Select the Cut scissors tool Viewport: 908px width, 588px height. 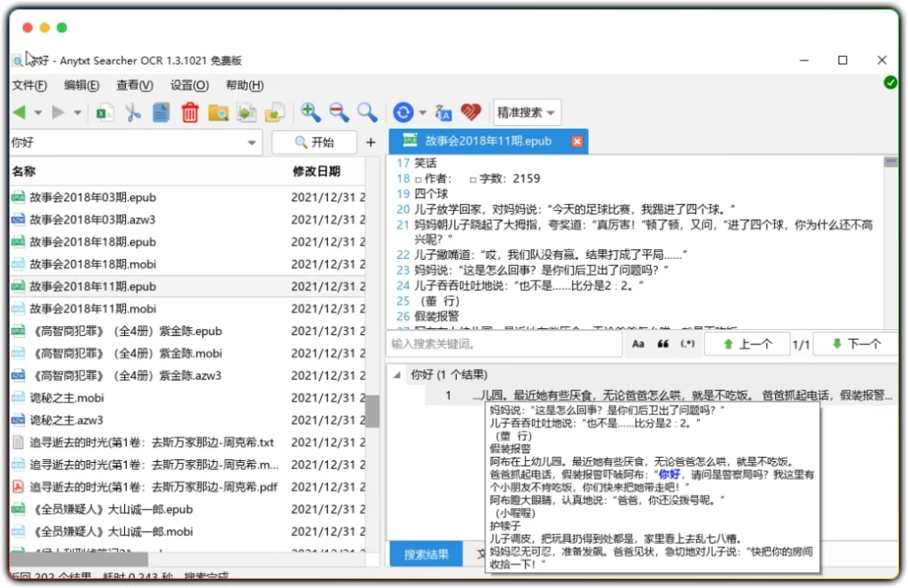[132, 112]
